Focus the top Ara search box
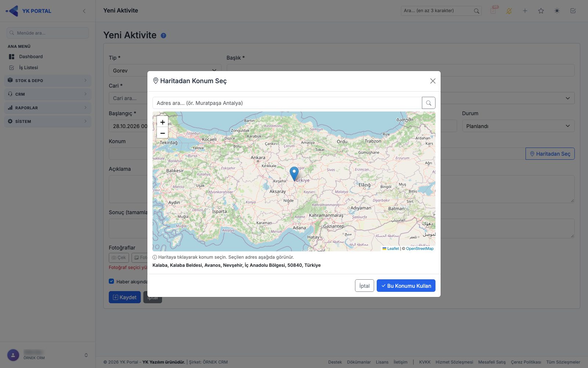 441,11
